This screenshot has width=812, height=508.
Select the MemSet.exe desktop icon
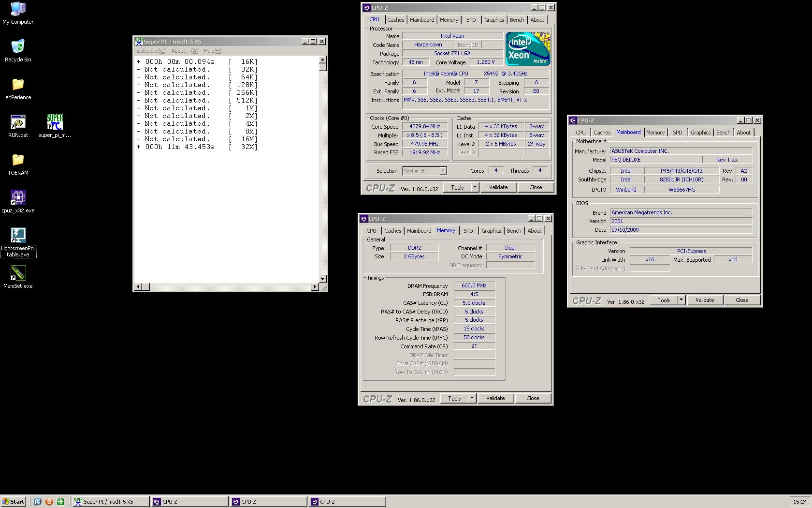[18, 277]
